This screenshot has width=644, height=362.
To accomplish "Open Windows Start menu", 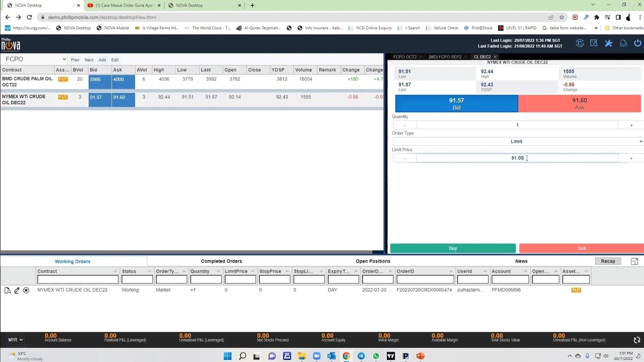I will coord(227,356).
